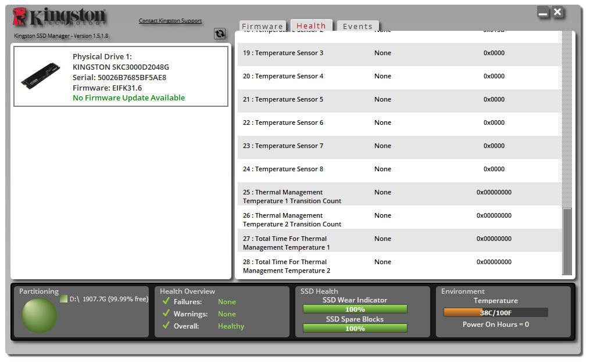
Task: Click the Overall Healthy status value
Action: click(x=231, y=326)
